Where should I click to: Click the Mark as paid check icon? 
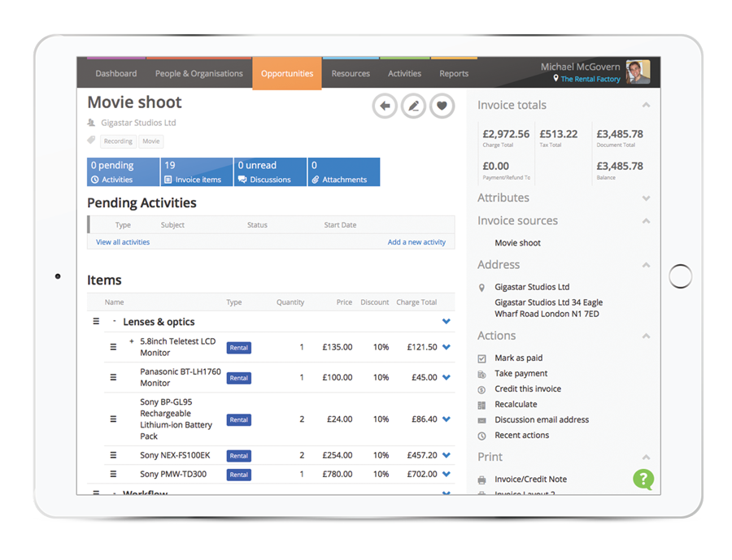click(x=481, y=358)
